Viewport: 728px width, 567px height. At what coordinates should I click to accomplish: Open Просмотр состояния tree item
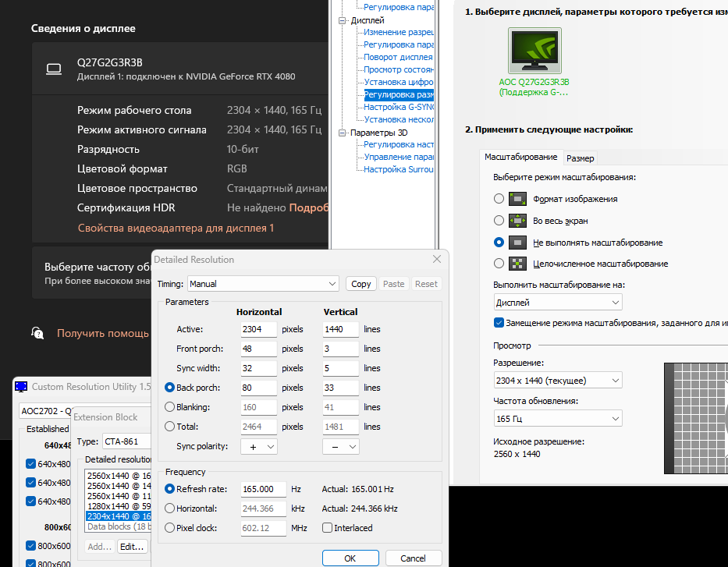399,69
